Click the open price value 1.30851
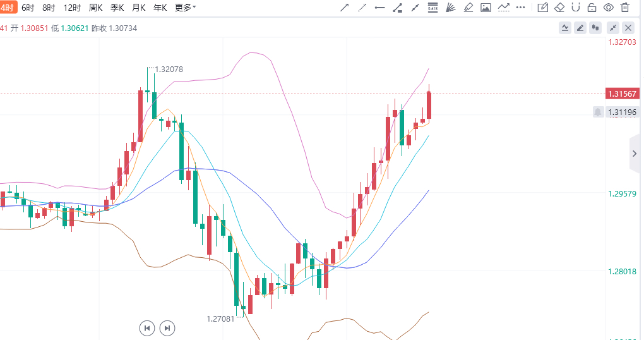Image resolution: width=644 pixels, height=340 pixels. coord(34,28)
